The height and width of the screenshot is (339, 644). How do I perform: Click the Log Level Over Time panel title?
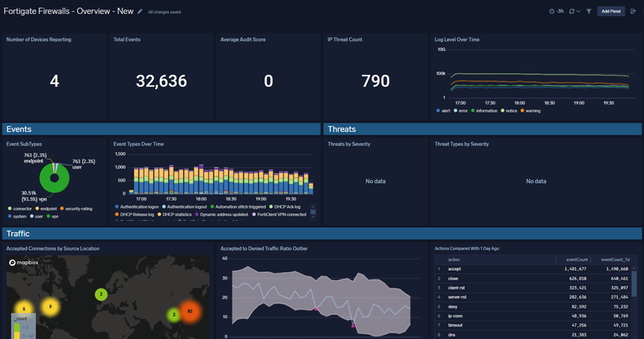coord(456,39)
